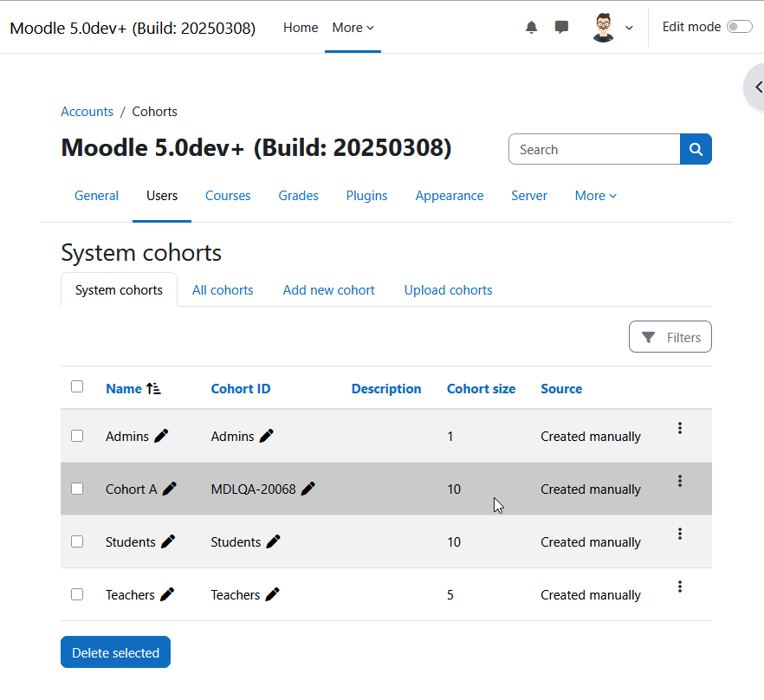Edit Students cohort ID pencil icon

point(274,541)
